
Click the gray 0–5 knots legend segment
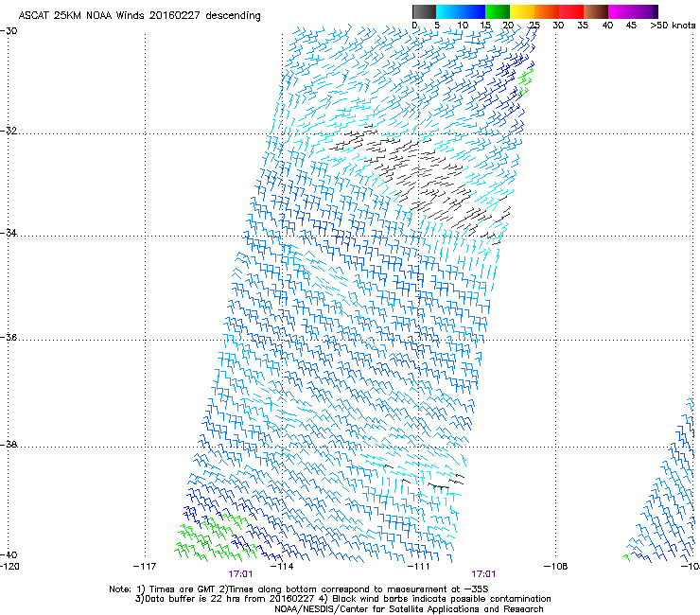coord(424,11)
